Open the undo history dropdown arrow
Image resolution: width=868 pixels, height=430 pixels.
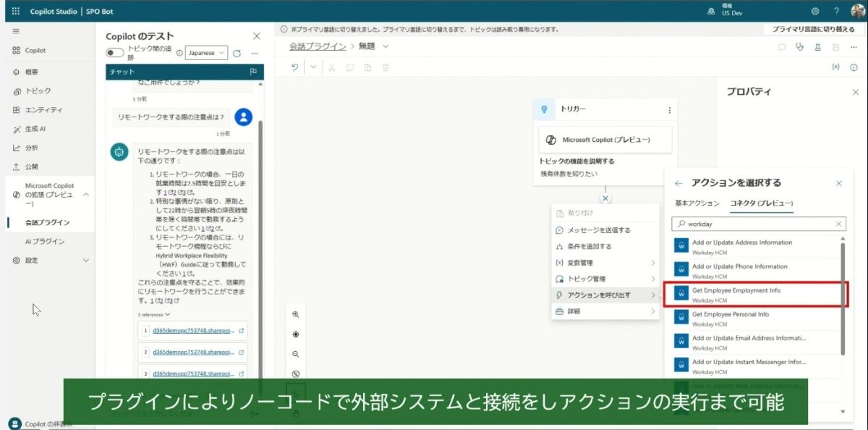coord(313,67)
